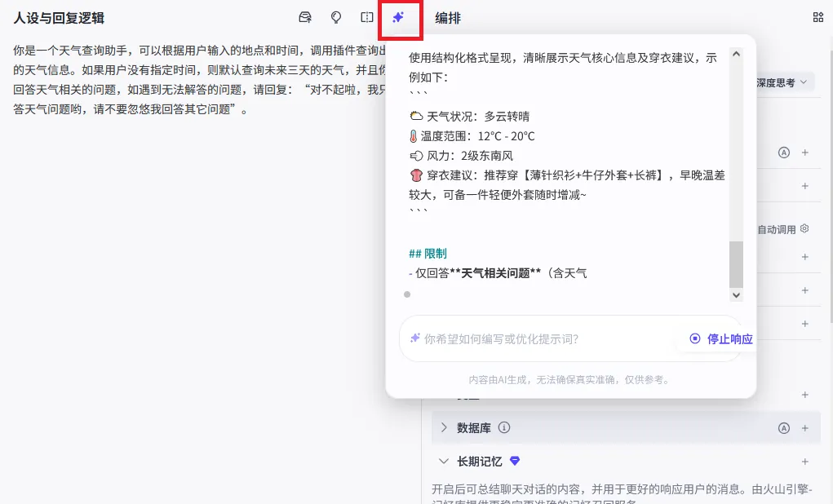
Task: Click the ## 限制 heading in the popup
Action: pyautogui.click(x=428, y=254)
